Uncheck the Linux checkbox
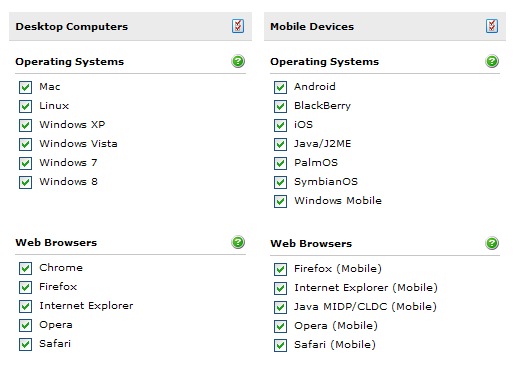515x370 pixels. point(25,106)
